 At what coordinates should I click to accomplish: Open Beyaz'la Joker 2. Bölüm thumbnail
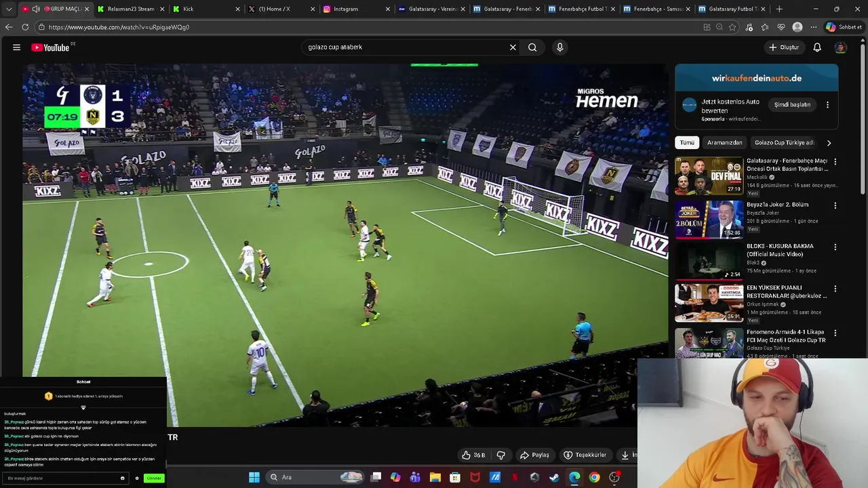(x=709, y=220)
